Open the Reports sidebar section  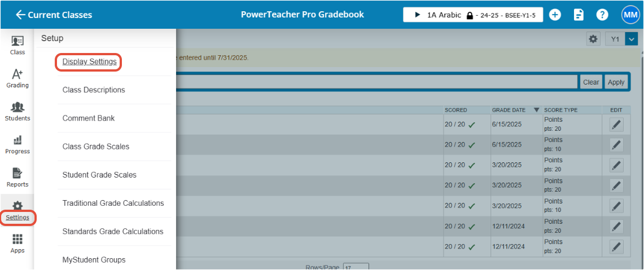pos(17,177)
